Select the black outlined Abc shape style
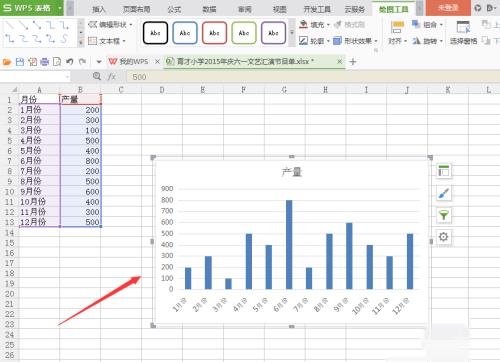This screenshot has width=500, height=362. (155, 33)
